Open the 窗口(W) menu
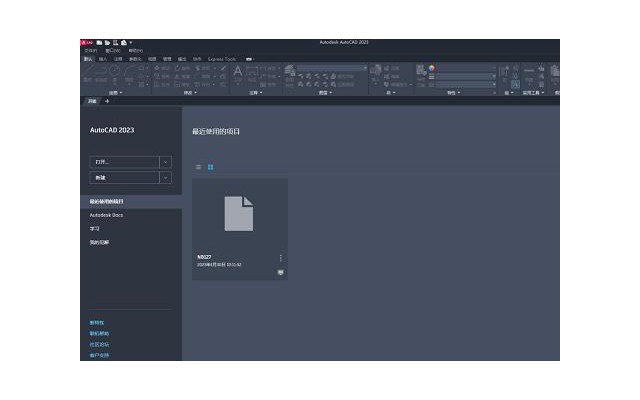Screen dimensions: 640x400 coord(113,51)
